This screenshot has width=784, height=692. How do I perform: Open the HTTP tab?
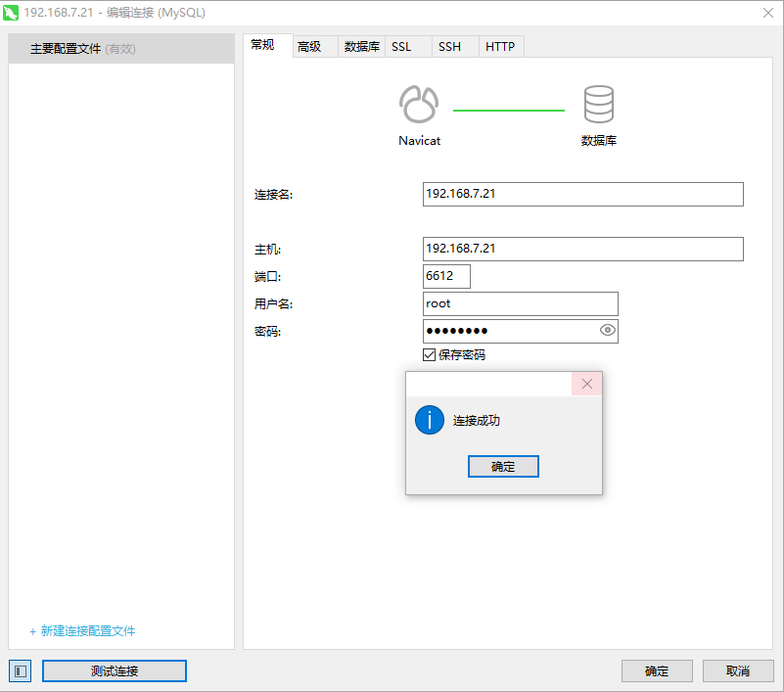pos(500,47)
